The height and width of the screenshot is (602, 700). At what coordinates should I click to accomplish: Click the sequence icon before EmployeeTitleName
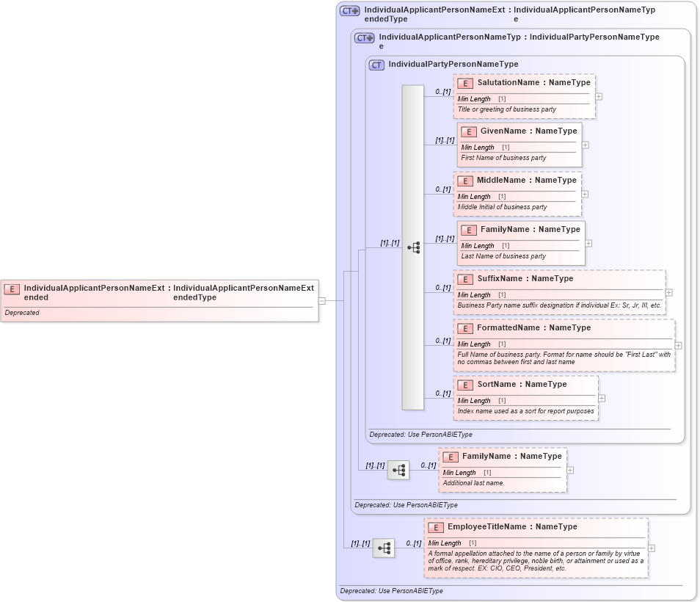(383, 548)
